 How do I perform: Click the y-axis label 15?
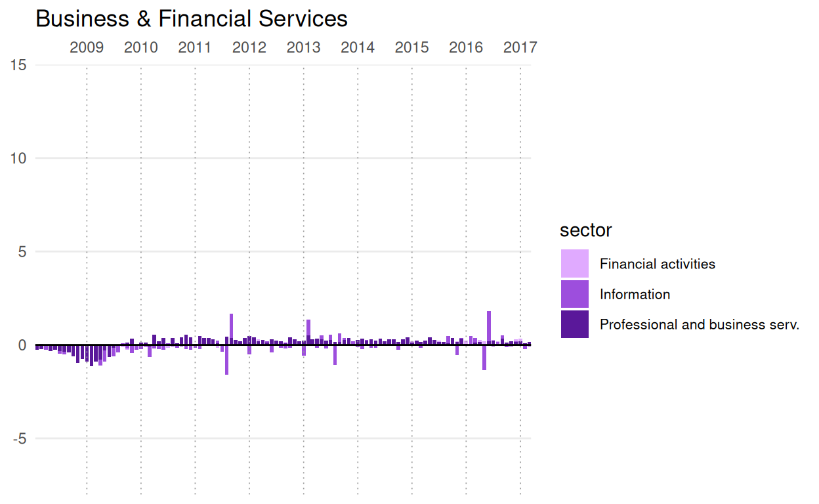18,65
